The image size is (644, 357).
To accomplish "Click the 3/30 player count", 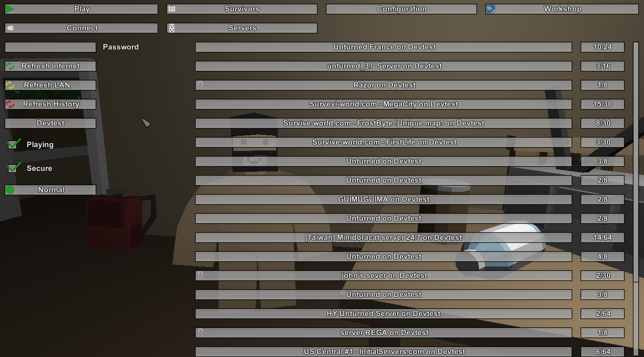I will [x=603, y=142].
